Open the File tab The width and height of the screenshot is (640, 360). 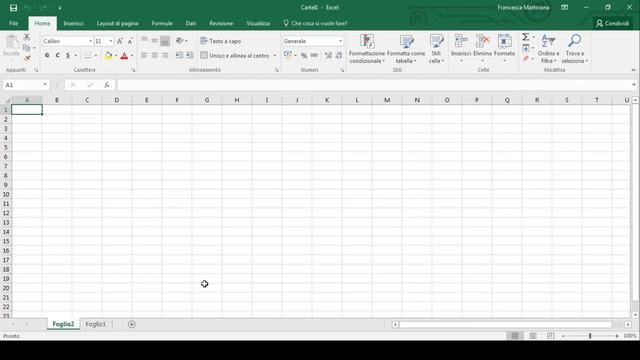pos(13,24)
